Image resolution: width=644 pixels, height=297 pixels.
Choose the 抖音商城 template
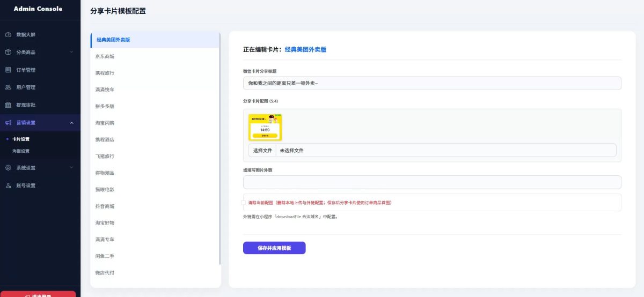click(x=155, y=206)
